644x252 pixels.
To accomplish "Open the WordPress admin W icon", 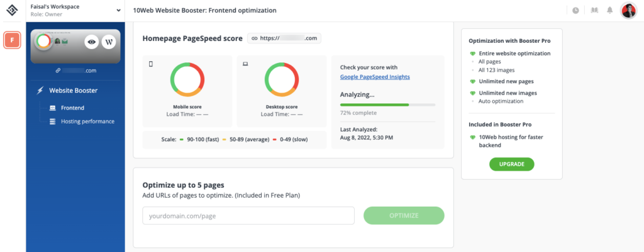I will [x=109, y=42].
